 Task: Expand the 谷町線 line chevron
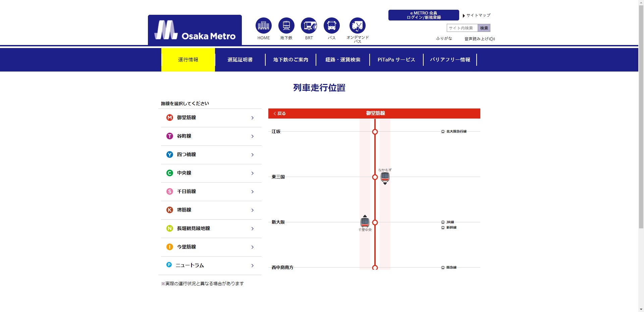(253, 136)
